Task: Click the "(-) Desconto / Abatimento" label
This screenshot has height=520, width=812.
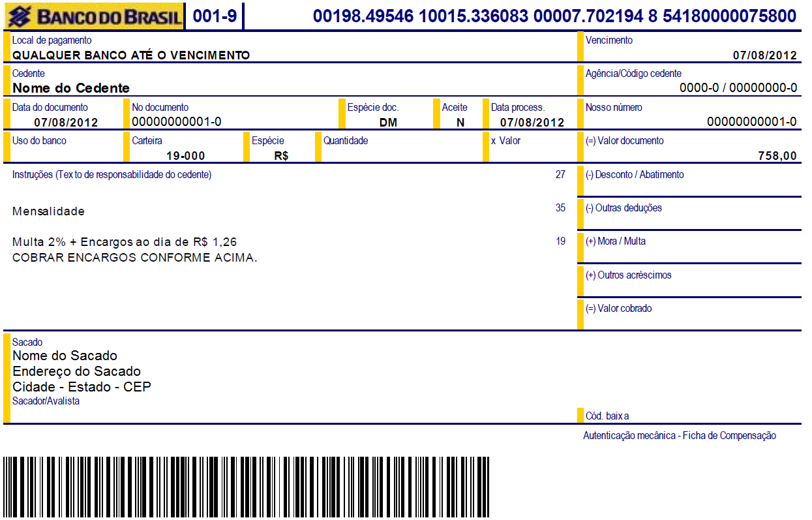Action: [635, 174]
